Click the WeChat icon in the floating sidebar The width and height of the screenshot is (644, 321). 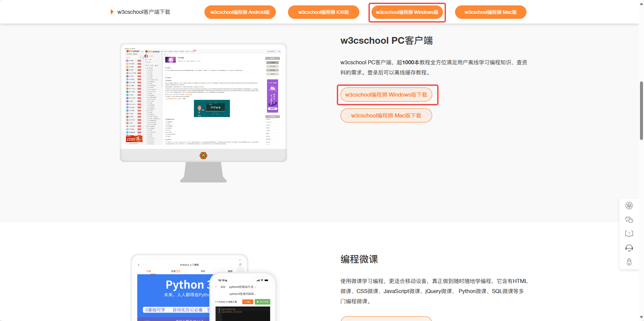(629, 220)
